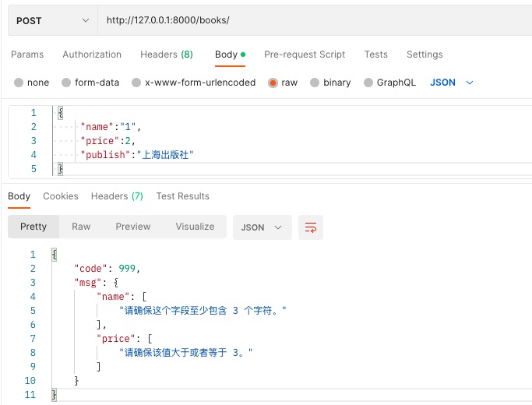
Task: Open the request Settings tab
Action: pos(425,55)
